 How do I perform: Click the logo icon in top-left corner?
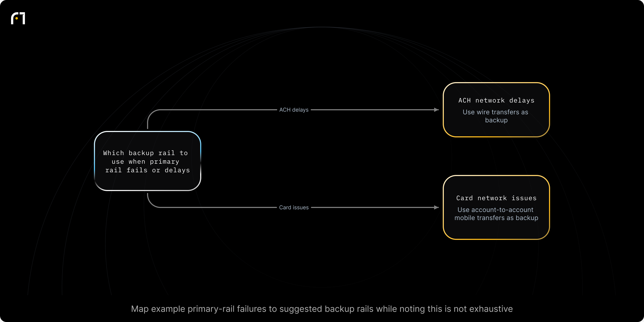click(x=18, y=18)
